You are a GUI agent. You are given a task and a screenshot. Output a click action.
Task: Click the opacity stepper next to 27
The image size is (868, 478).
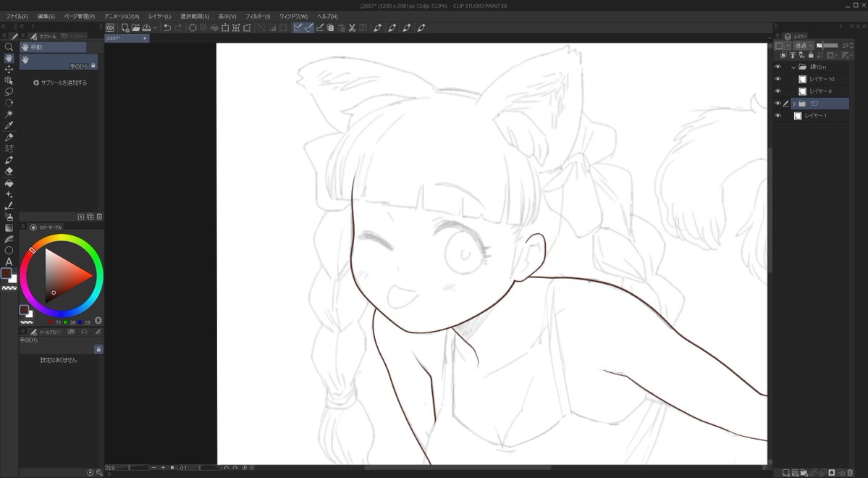(x=853, y=46)
